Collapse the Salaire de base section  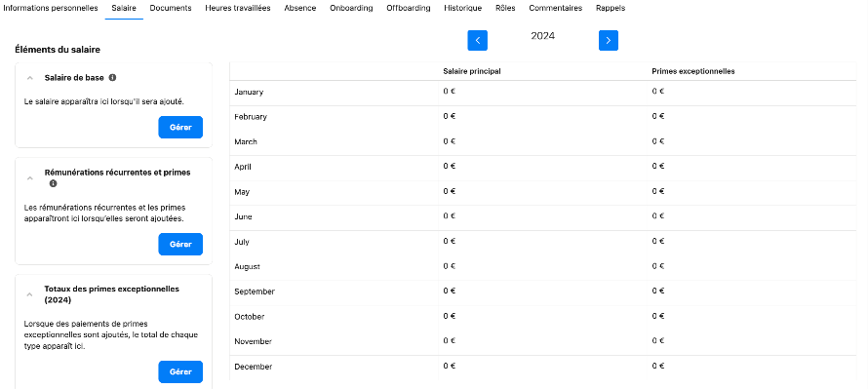click(30, 78)
